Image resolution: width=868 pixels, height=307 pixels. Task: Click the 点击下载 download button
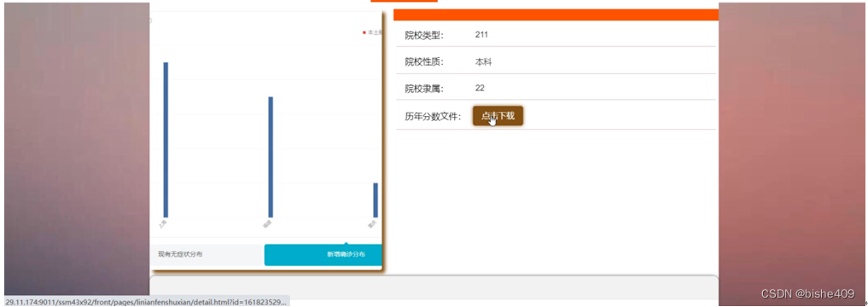(x=498, y=116)
